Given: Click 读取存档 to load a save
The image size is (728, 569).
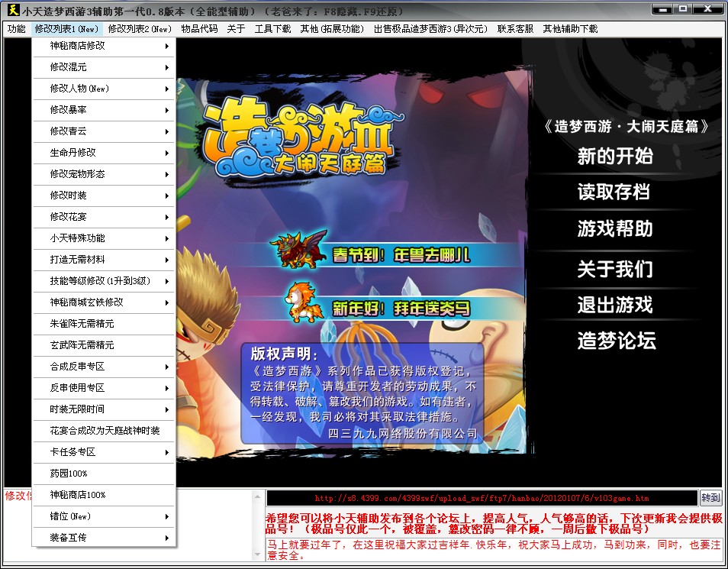Looking at the screenshot, I should coord(614,192).
